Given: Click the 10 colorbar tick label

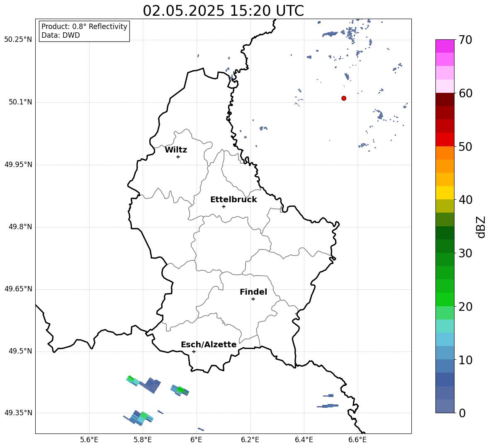Looking at the screenshot, I should (465, 360).
